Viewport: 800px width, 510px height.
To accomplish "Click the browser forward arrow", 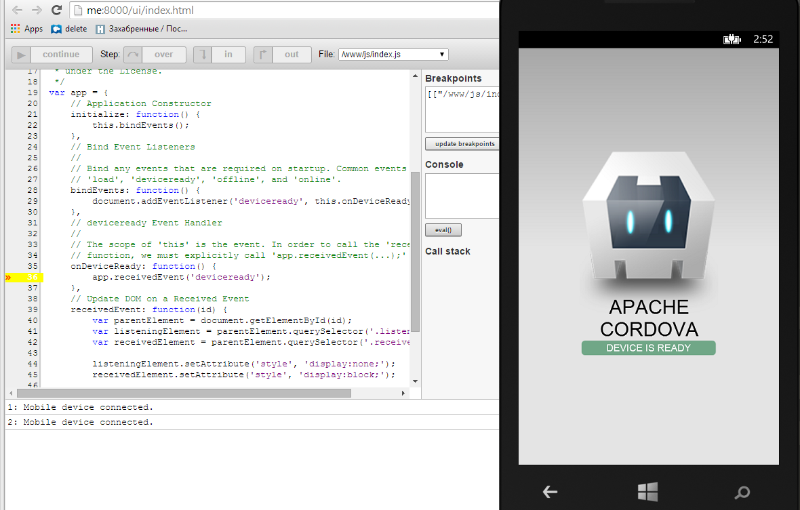I will [x=37, y=10].
